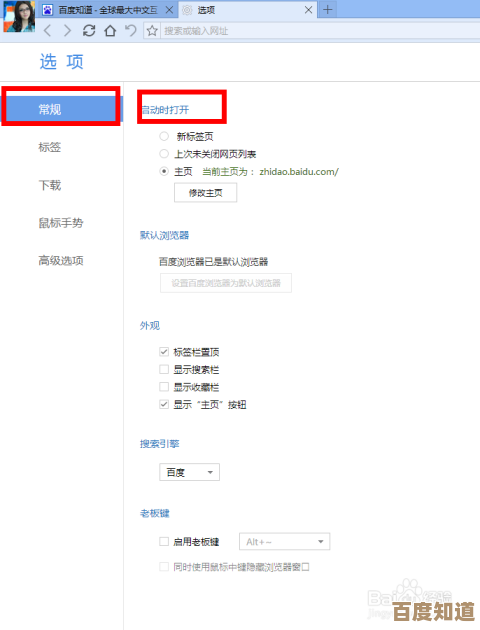Click the undo closed tab icon
This screenshot has width=480, height=630.
coord(131,31)
